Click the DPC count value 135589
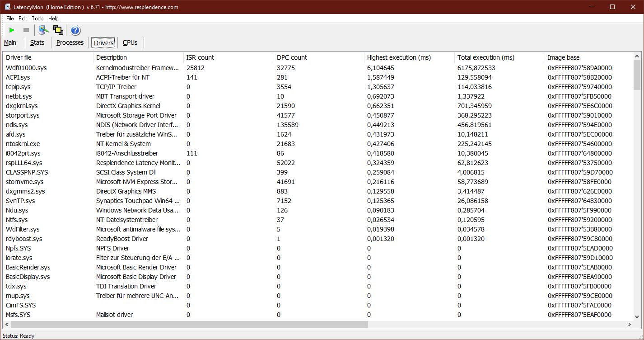 (287, 125)
